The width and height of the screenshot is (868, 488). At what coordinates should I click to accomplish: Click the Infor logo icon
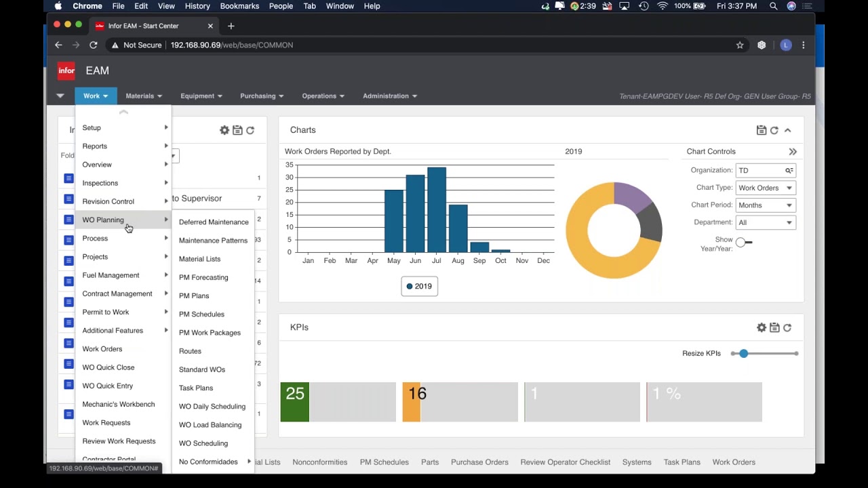[66, 70]
